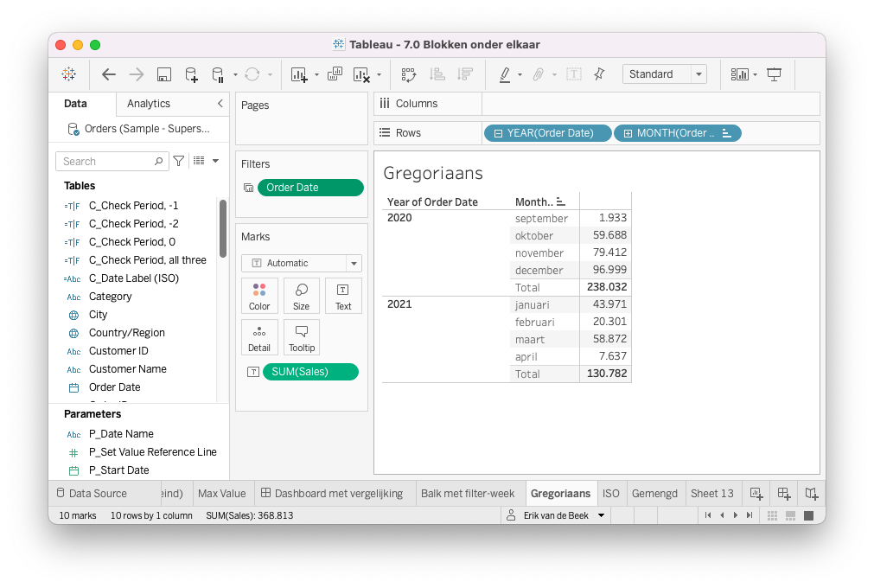Image resolution: width=874 pixels, height=588 pixels.
Task: Add a new dashboard from the bottom bar
Action: coord(783,494)
